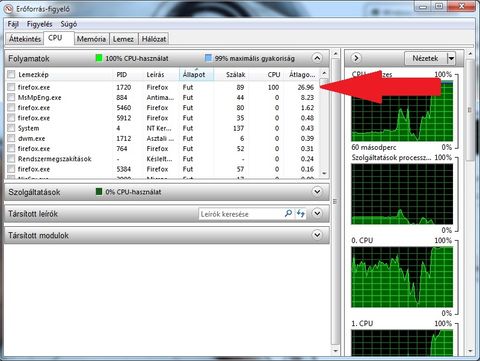This screenshot has height=361, width=480.
Task: Click the Nézetek button
Action: [x=425, y=58]
